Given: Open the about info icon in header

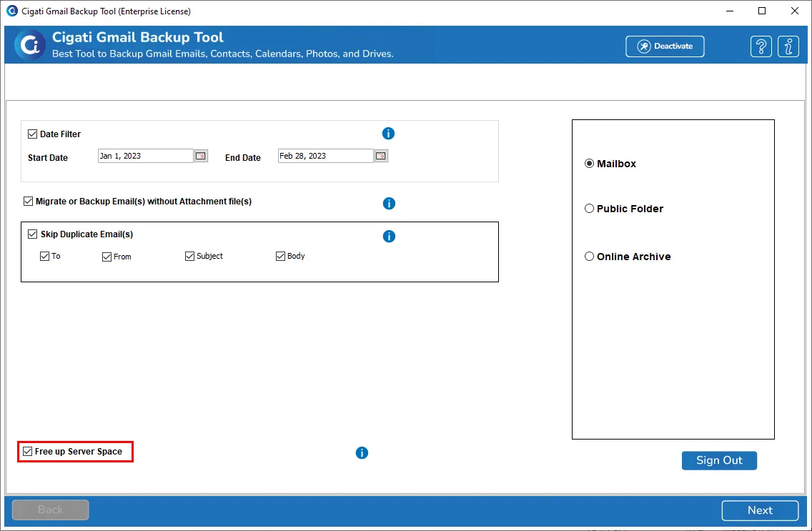Looking at the screenshot, I should click(788, 46).
